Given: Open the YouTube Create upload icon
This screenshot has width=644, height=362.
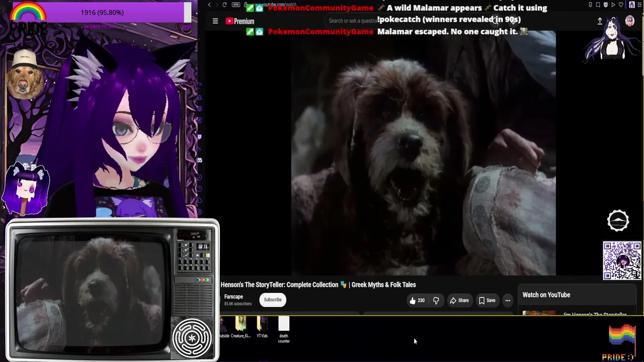Looking at the screenshot, I should [600, 21].
